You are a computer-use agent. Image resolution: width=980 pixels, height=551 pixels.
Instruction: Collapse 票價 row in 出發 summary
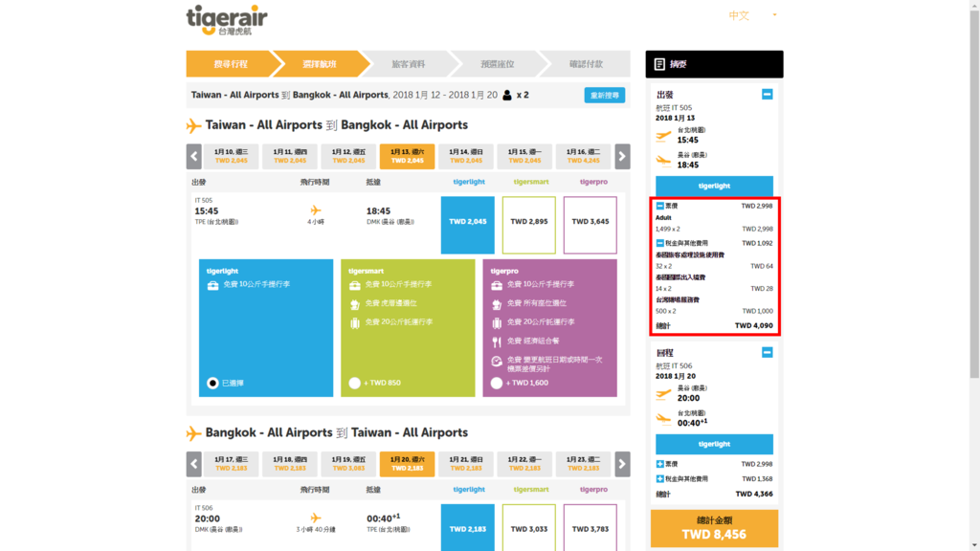[660, 206]
